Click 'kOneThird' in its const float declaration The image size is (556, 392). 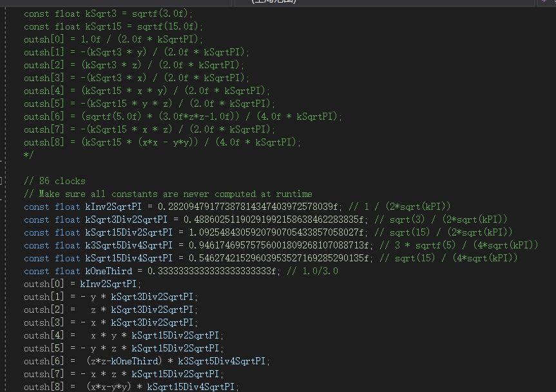click(x=108, y=271)
